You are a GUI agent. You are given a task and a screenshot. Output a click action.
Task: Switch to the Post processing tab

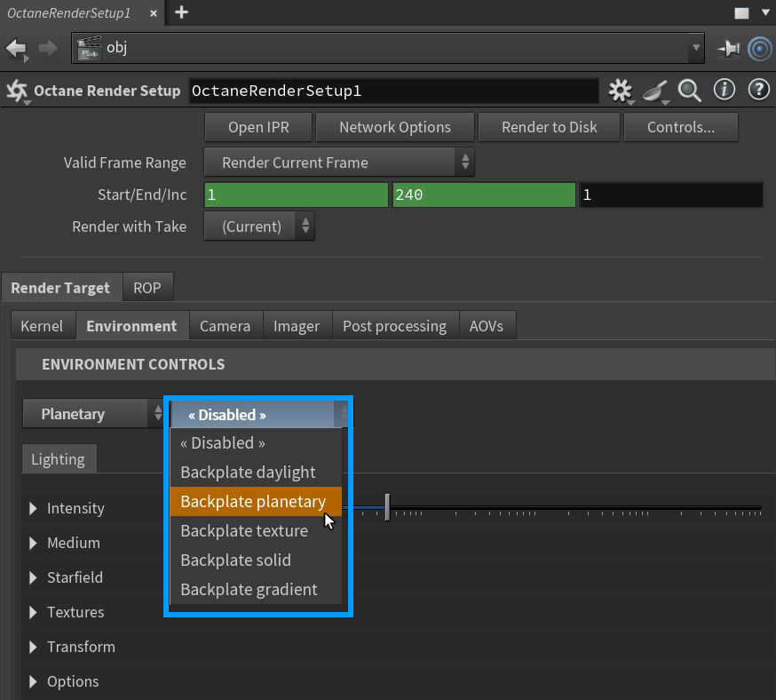tap(394, 326)
